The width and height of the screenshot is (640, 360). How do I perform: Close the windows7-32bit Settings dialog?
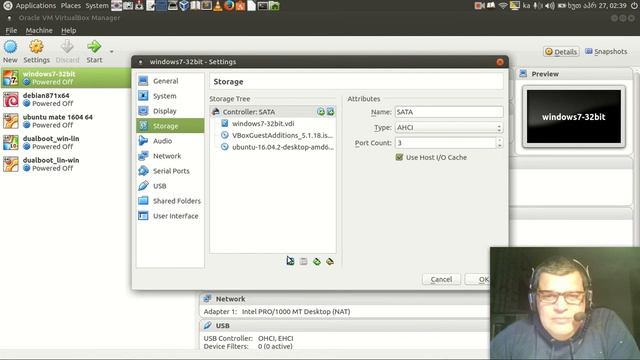click(x=500, y=62)
